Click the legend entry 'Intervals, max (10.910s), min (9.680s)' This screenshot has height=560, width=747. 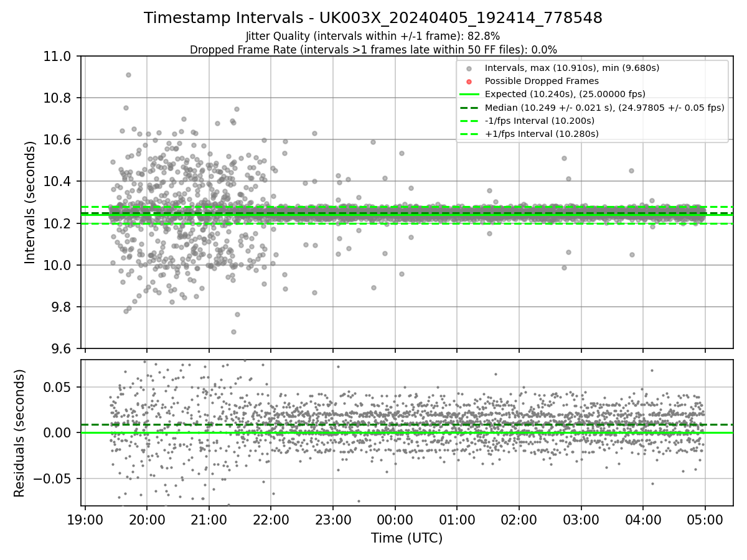pyautogui.click(x=572, y=68)
